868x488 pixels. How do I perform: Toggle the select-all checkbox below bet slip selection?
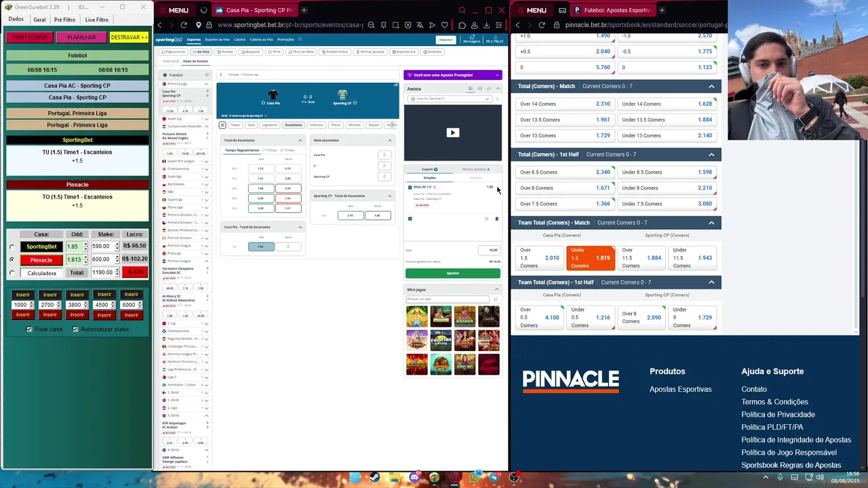tap(410, 218)
